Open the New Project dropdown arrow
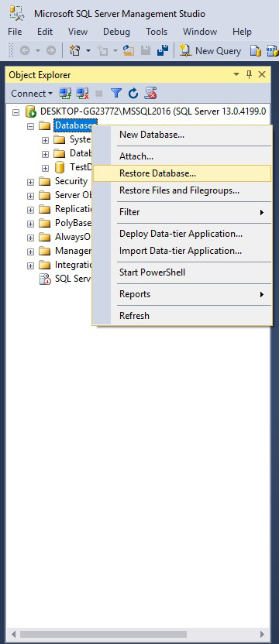279x644 pixels. pos(88,51)
